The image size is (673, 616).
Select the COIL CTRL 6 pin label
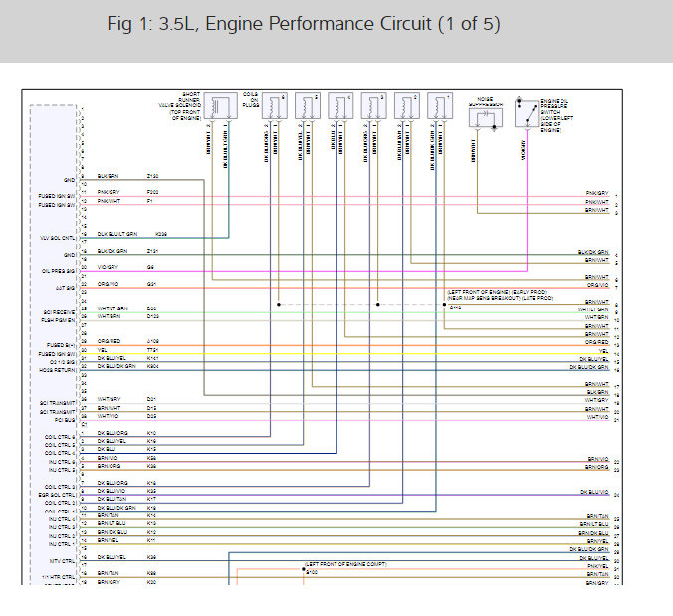(60, 437)
